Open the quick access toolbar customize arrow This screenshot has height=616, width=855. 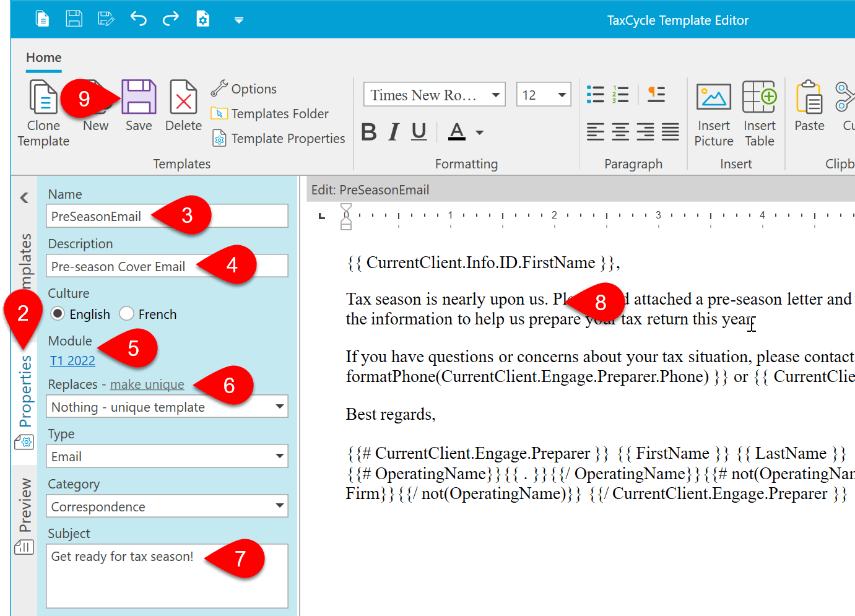[239, 20]
